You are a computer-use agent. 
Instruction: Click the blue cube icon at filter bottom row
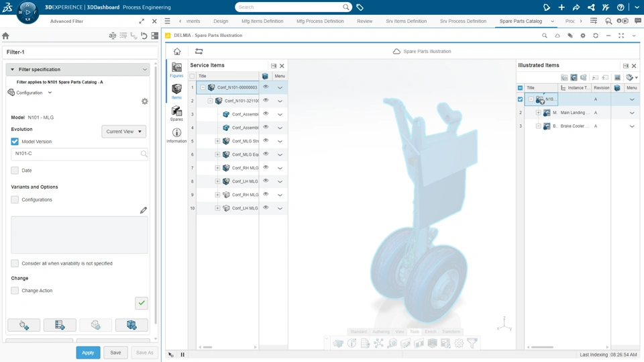click(x=131, y=325)
